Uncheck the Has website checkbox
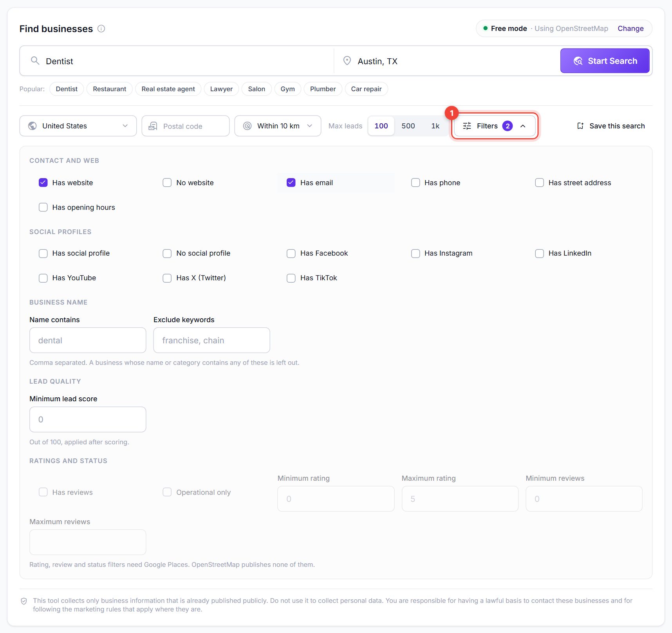The width and height of the screenshot is (672, 633). [x=43, y=183]
